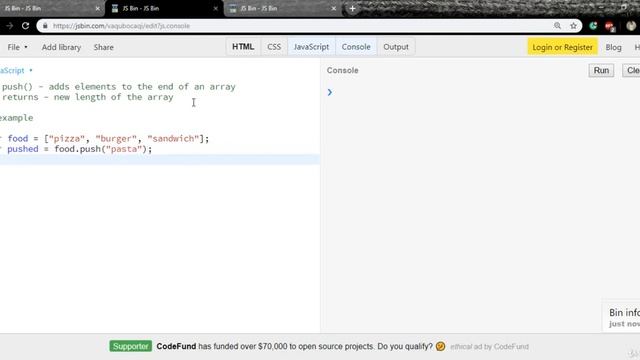Close the active middle JS Bin tab

(x=216, y=8)
